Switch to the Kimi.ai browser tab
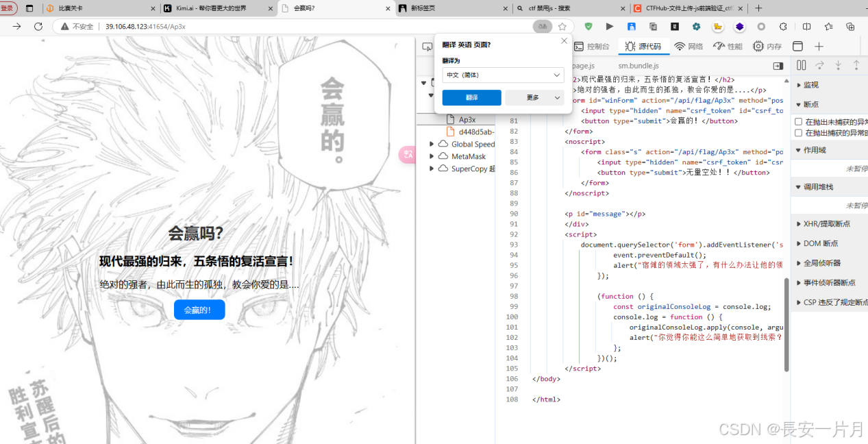 pos(217,8)
